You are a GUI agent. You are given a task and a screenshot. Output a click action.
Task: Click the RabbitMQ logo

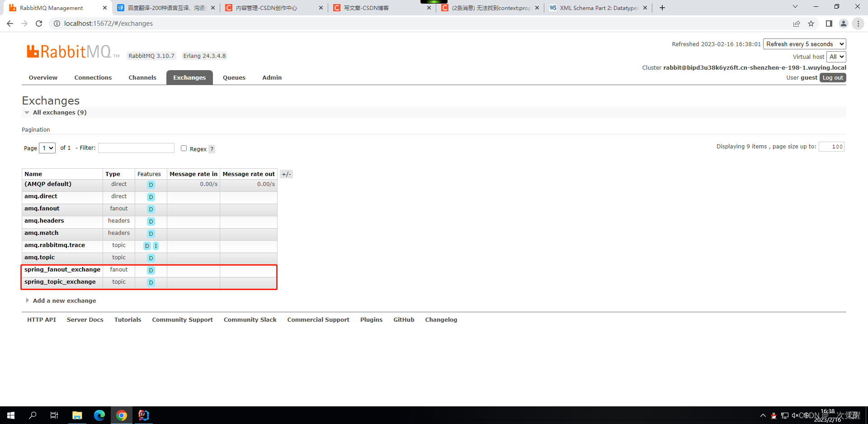point(73,52)
